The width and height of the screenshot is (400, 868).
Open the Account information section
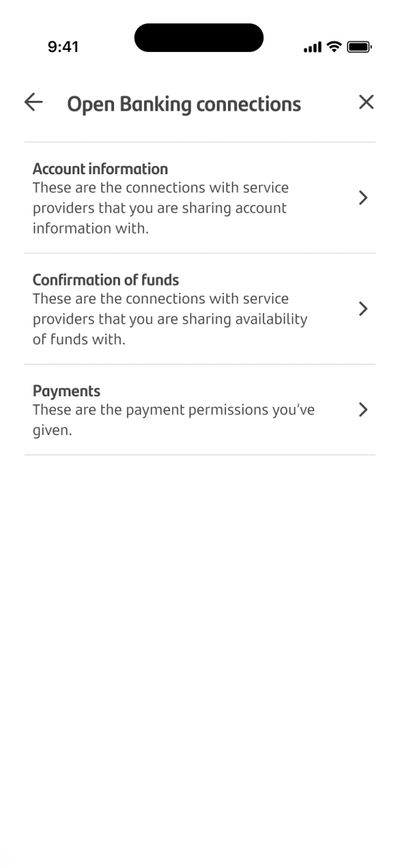(x=200, y=198)
